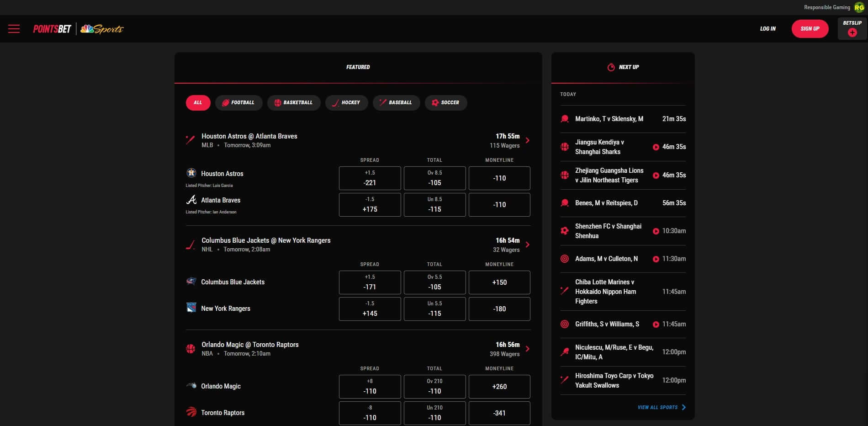Click the Responsible Gaming RG badge

point(859,7)
